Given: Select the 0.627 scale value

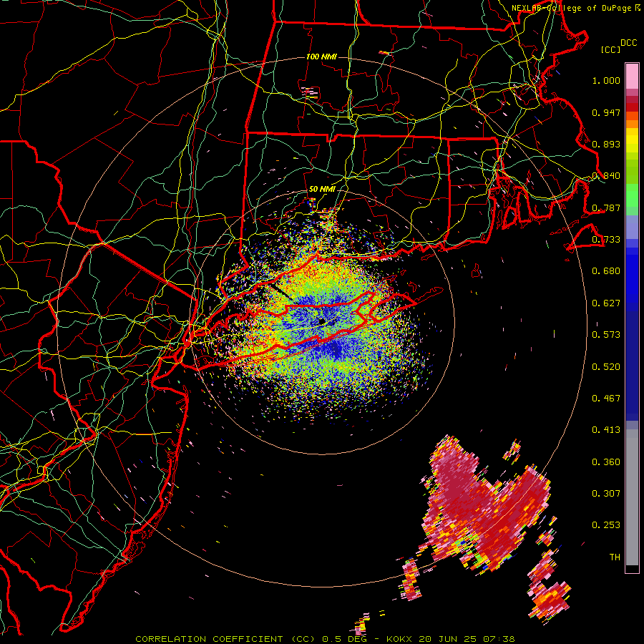Looking at the screenshot, I should [x=606, y=303].
